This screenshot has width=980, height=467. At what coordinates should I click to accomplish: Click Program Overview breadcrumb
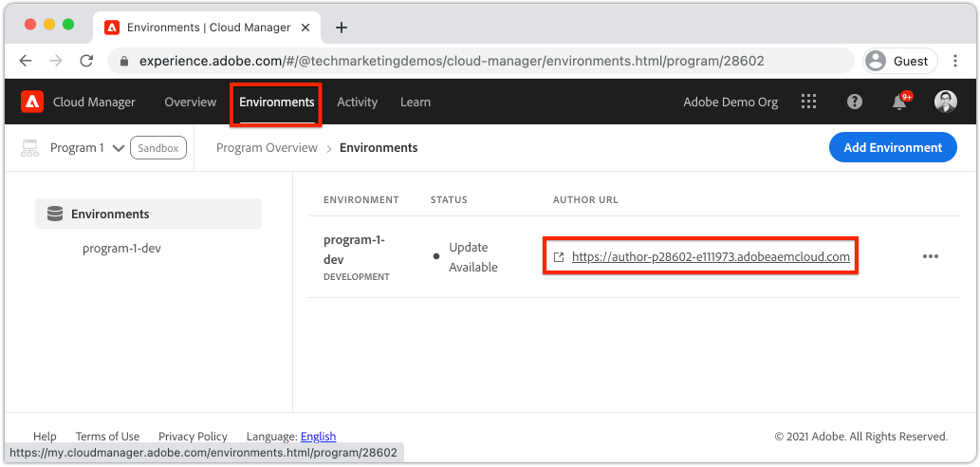(267, 148)
